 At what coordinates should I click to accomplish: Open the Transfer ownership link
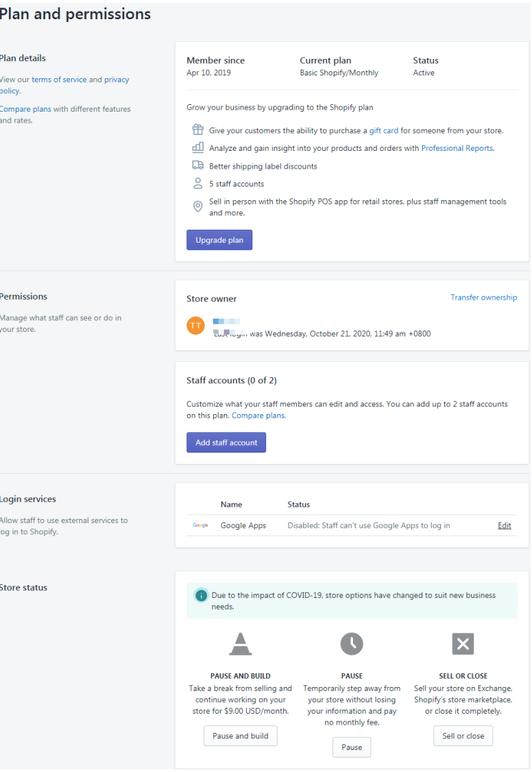(484, 298)
